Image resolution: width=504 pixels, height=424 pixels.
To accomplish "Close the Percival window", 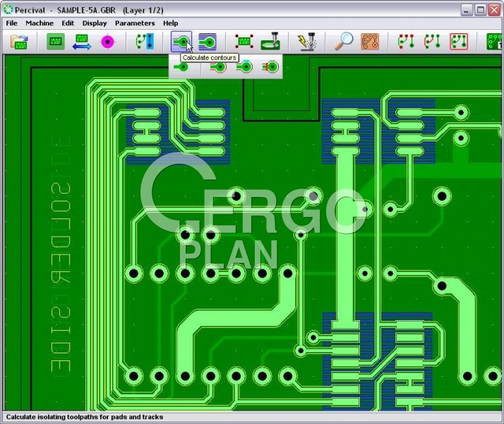I will point(494,10).
